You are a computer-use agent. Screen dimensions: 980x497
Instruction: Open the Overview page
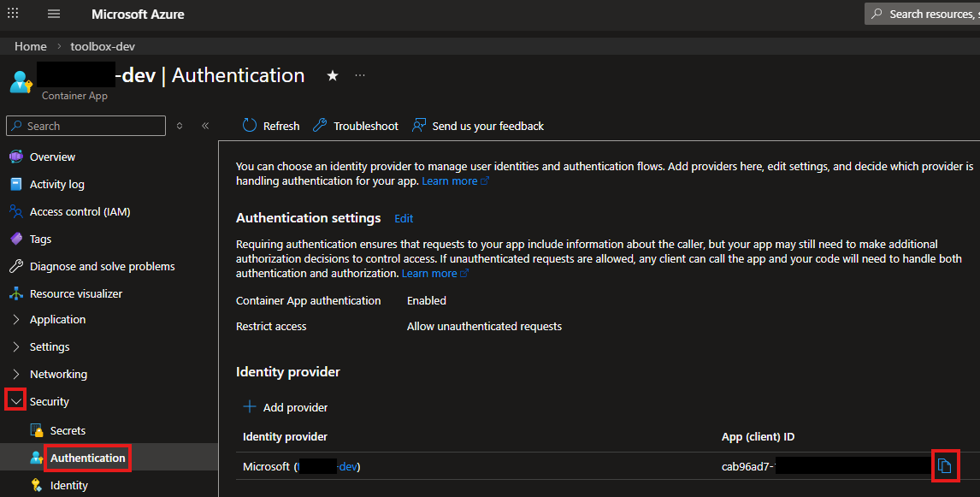52,157
